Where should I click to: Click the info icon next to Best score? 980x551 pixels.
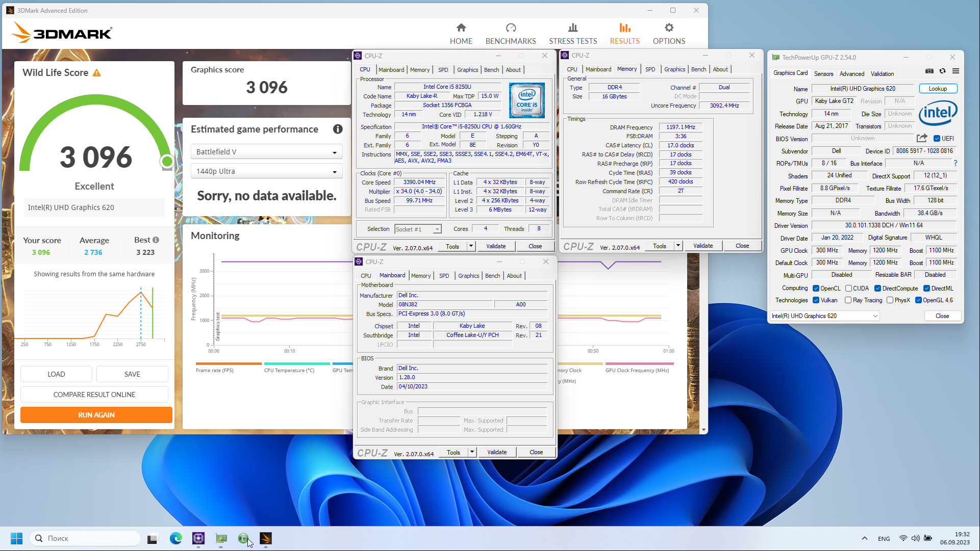pos(156,240)
